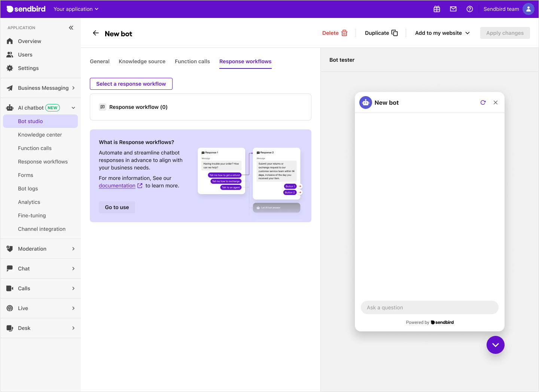Screen dimensions: 539x392
Task: Click the response workflow message icon
Action: [x=103, y=107]
